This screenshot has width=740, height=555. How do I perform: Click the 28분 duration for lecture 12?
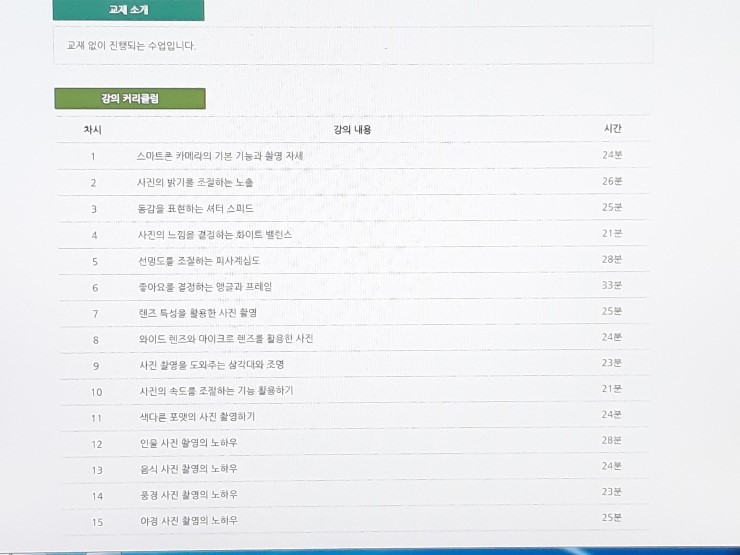point(612,440)
